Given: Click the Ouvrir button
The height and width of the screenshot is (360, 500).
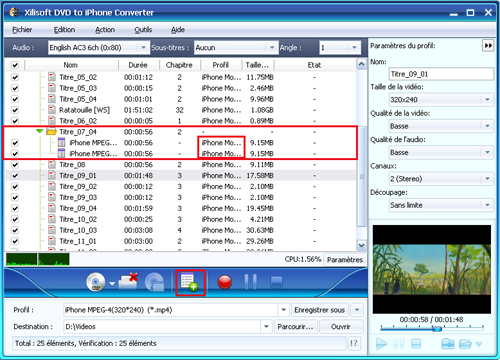Looking at the screenshot, I should 341,327.
